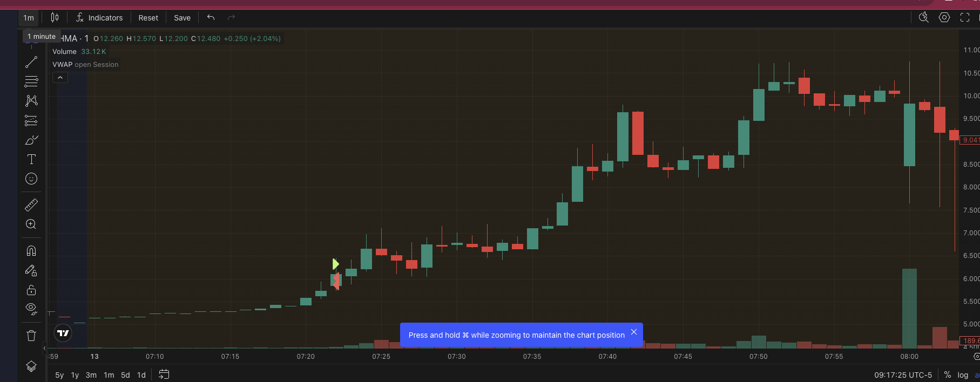Image resolution: width=980 pixels, height=382 pixels.
Task: Collapse the indicator legend chevron
Action: click(x=60, y=78)
